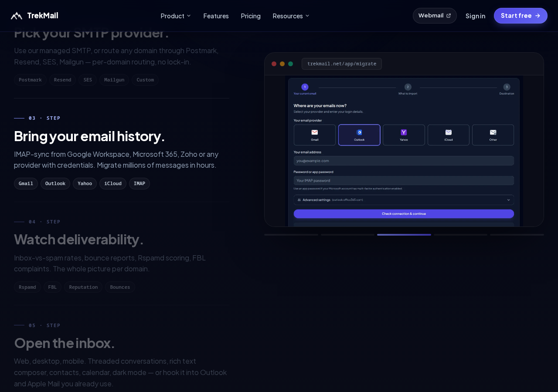Click the Mailgun tag
558x392 pixels.
tap(114, 80)
